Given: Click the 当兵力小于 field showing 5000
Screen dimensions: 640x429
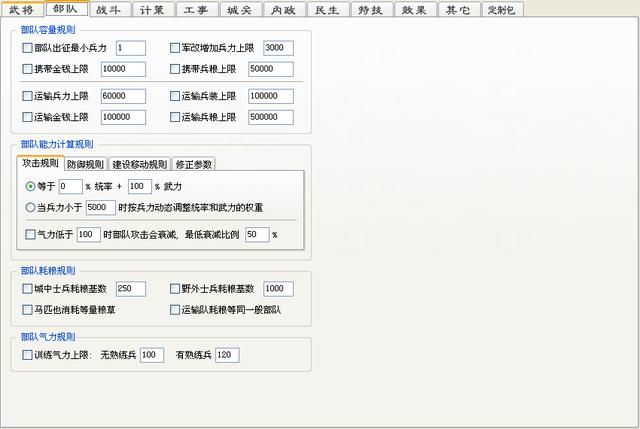Looking at the screenshot, I should tap(101, 207).
